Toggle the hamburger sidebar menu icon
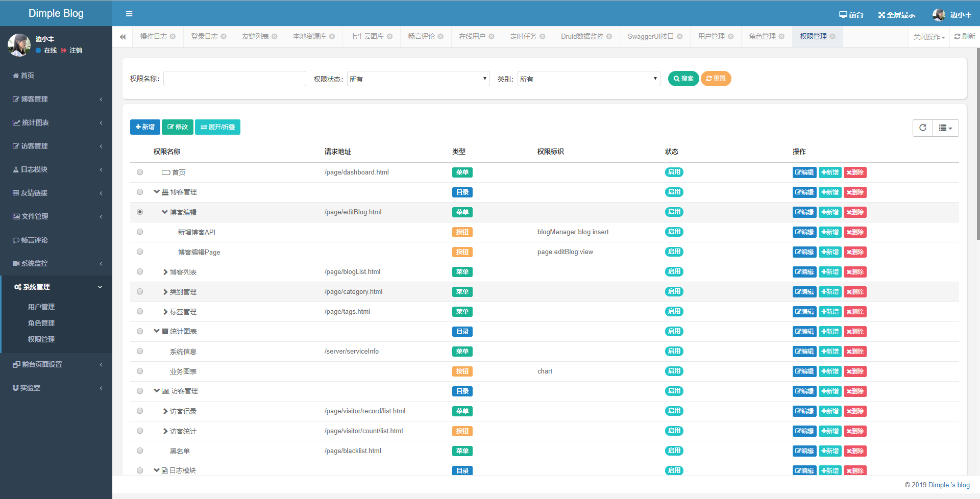This screenshot has height=499, width=980. pos(129,14)
